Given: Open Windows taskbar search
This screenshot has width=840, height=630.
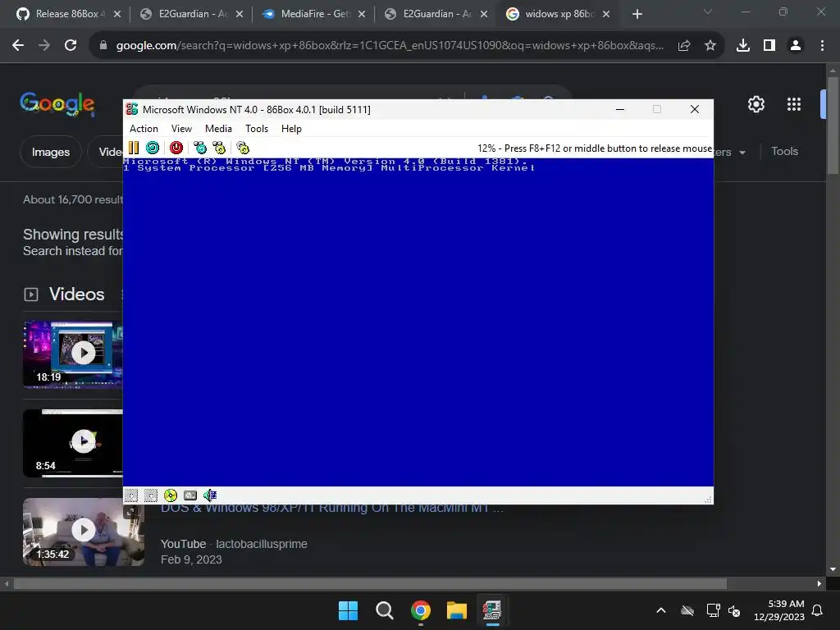Looking at the screenshot, I should 384,610.
